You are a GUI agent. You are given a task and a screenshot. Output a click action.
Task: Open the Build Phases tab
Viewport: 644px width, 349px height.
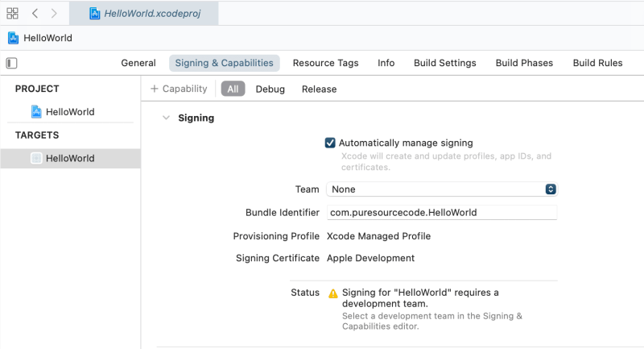tap(524, 63)
